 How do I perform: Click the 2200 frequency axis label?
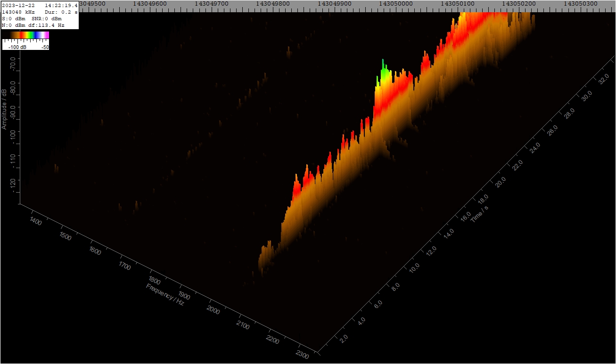[272, 340]
